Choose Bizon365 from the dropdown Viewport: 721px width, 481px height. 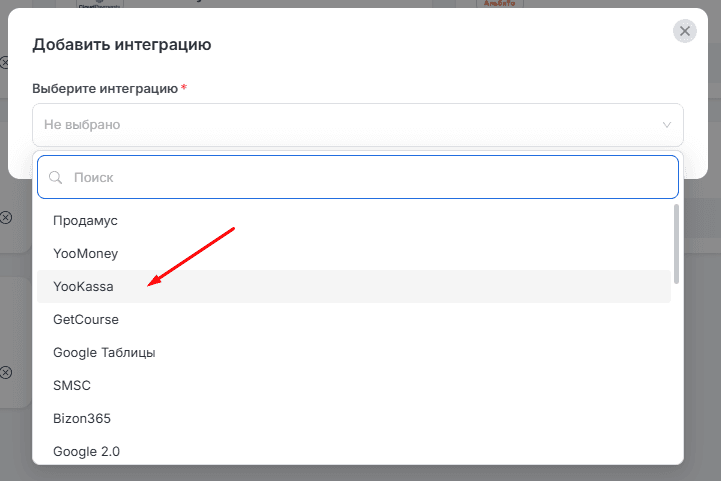click(354, 418)
